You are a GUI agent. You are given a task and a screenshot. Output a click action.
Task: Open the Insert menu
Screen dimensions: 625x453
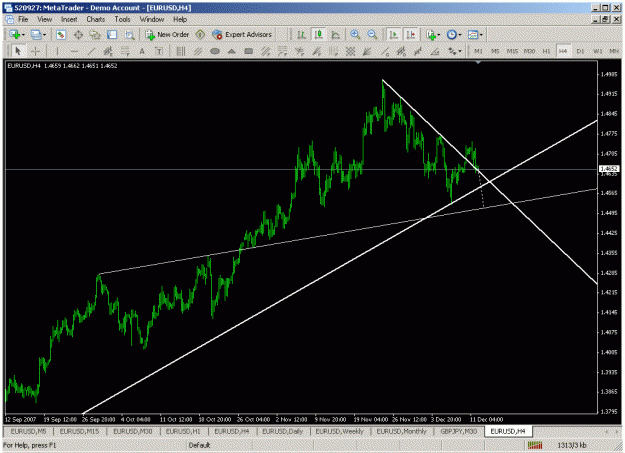click(x=69, y=19)
